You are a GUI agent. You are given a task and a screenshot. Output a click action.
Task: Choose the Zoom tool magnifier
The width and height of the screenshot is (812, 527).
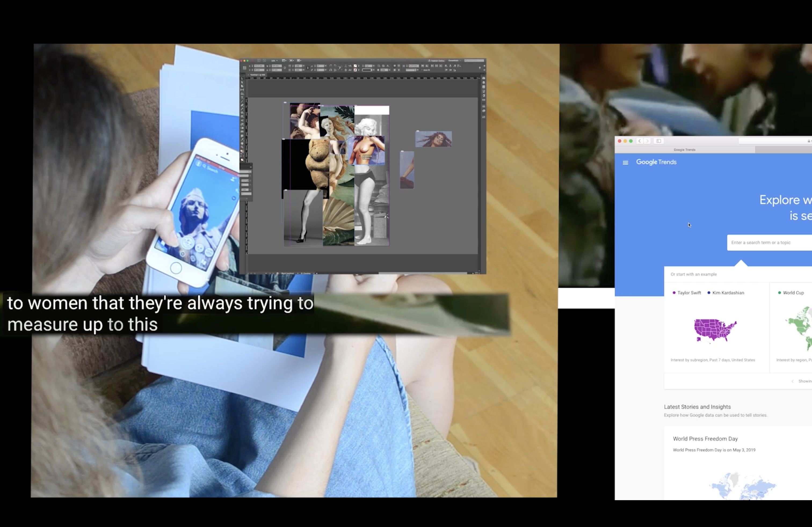(x=242, y=147)
